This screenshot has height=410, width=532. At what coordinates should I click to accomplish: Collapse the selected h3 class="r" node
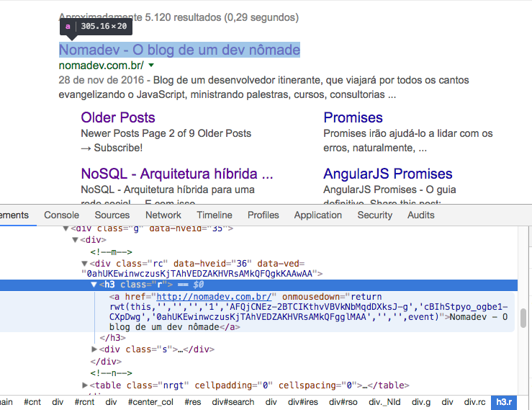point(94,285)
